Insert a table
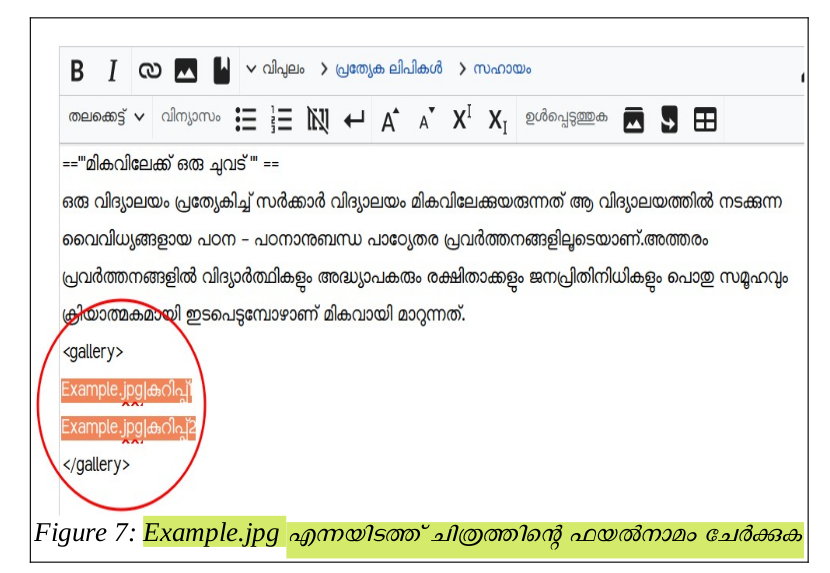This screenshot has height=573, width=830. pyautogui.click(x=705, y=120)
